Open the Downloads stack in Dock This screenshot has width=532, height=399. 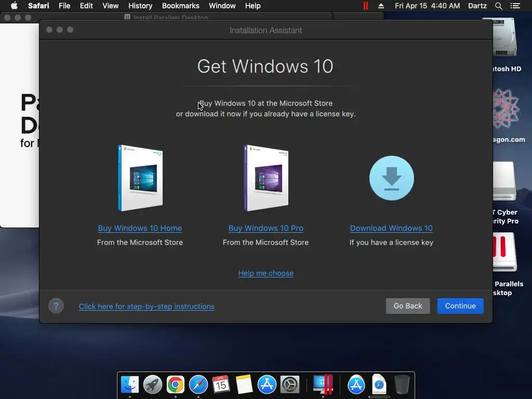[x=379, y=384]
